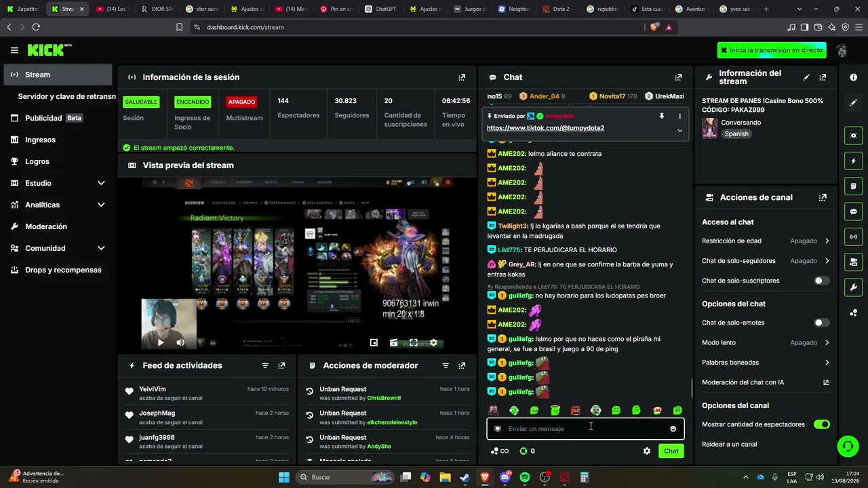Pop out the Información del stream panel

(x=823, y=77)
